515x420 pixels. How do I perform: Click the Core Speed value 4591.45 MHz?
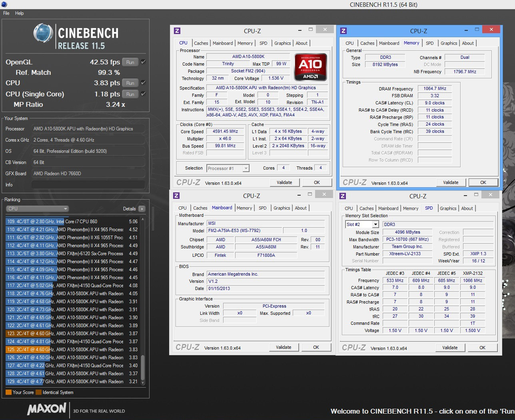[x=225, y=131]
